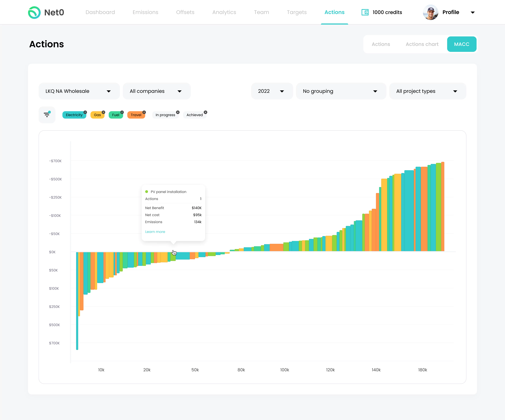Go to the Offsets nav item
The image size is (505, 420).
click(185, 12)
